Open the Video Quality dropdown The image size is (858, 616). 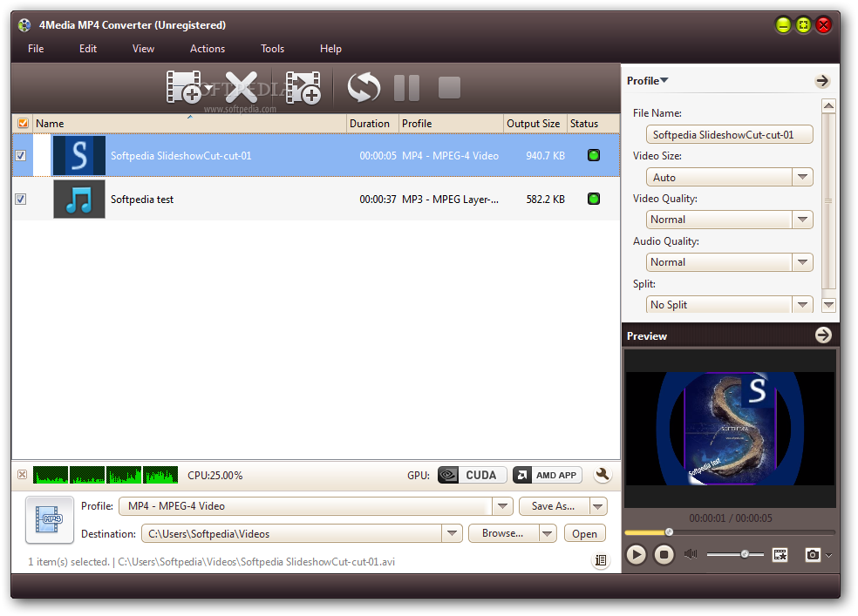(x=802, y=220)
